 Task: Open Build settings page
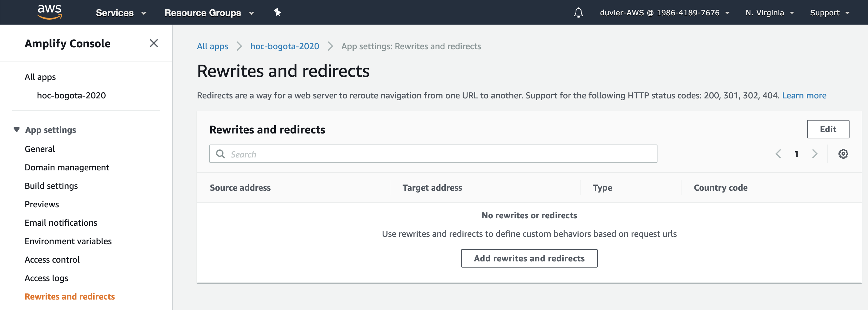point(51,186)
